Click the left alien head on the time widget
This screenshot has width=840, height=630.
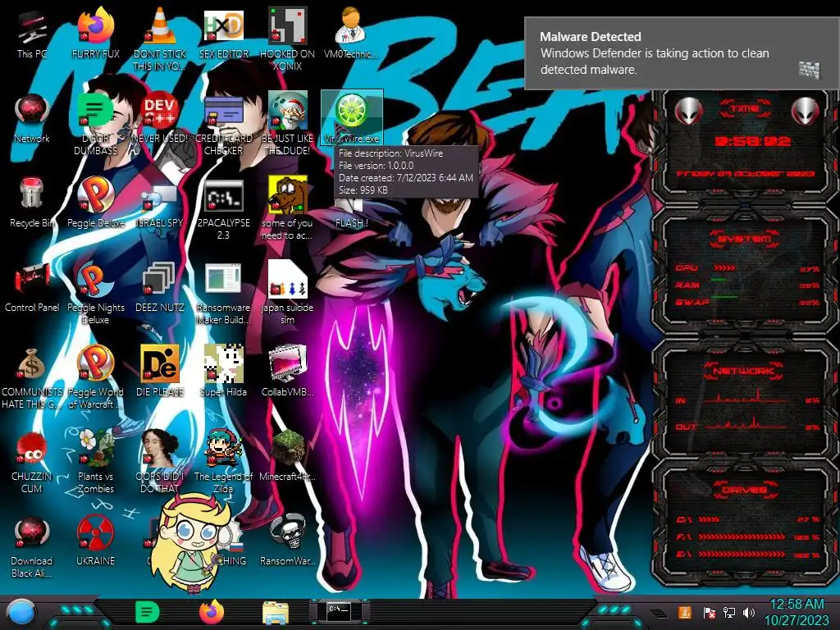pos(687,112)
